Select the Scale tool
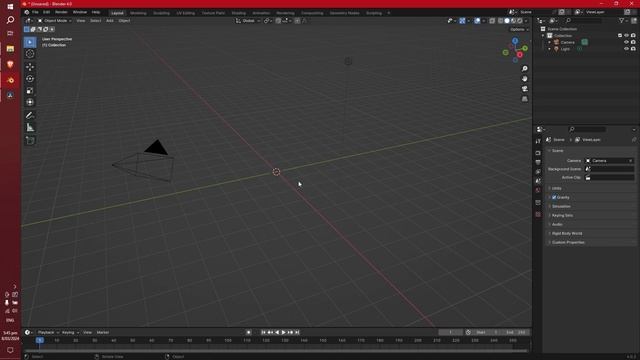Image resolution: width=640 pixels, height=360 pixels. click(x=30, y=90)
